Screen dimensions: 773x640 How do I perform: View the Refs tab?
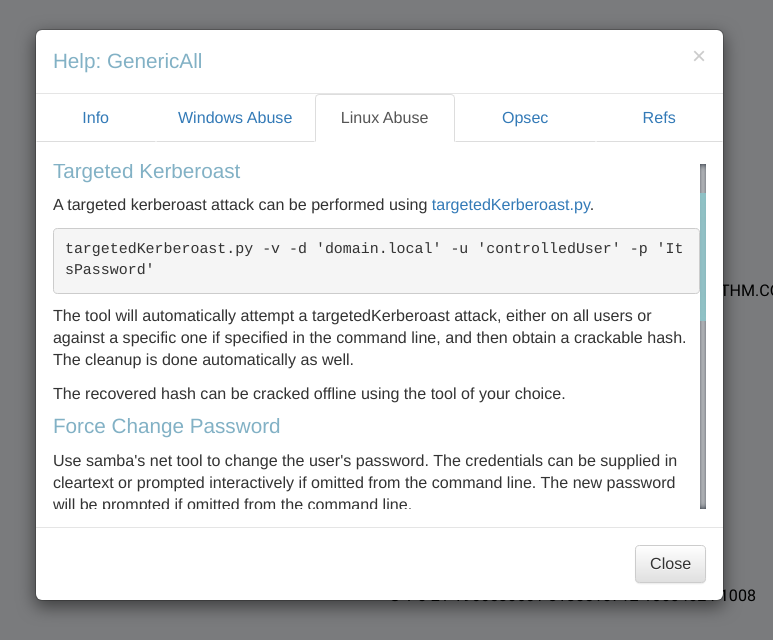coord(659,118)
